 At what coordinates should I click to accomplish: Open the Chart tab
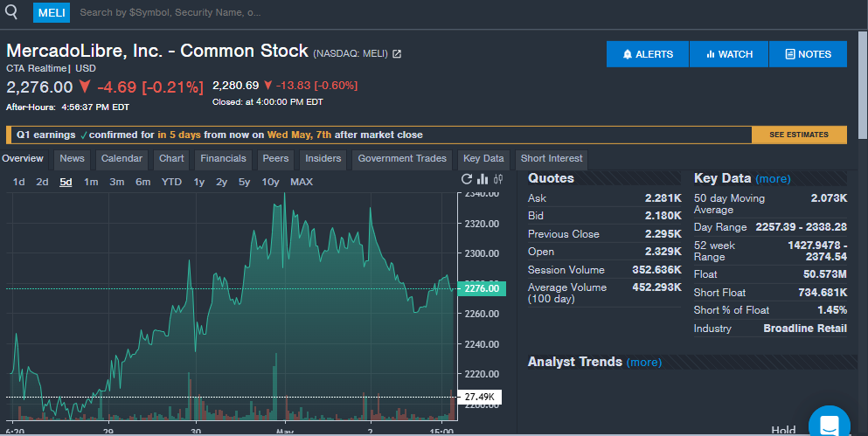point(171,159)
